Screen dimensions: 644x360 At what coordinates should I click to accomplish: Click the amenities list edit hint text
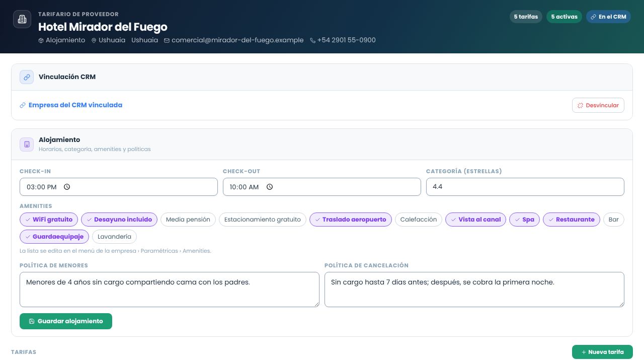[115, 251]
